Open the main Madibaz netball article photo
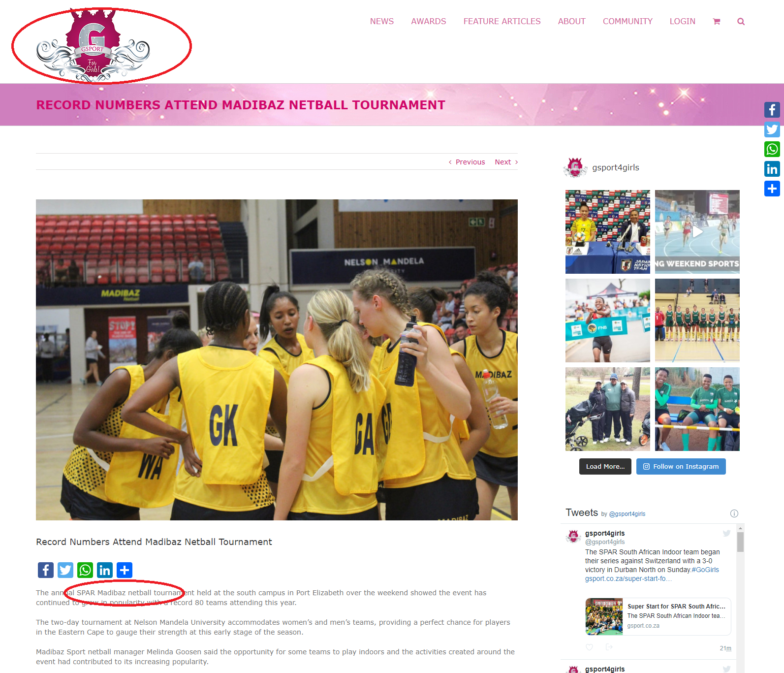The height and width of the screenshot is (673, 784). click(277, 360)
